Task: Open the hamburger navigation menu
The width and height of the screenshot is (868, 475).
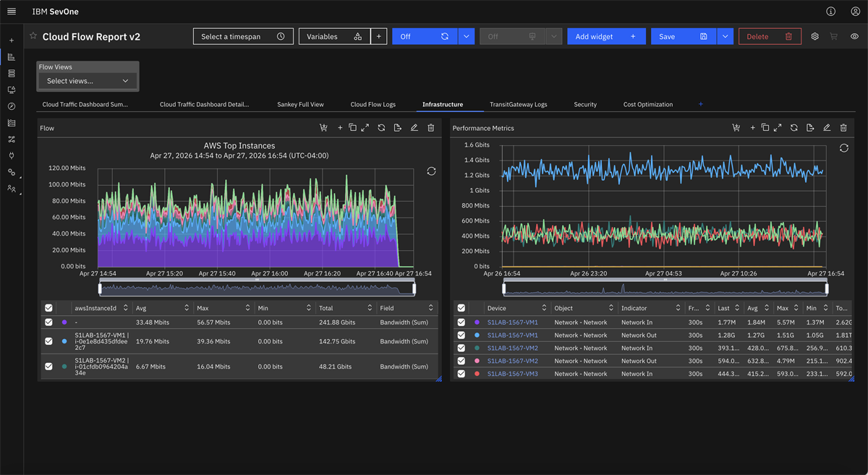Action: coord(12,12)
